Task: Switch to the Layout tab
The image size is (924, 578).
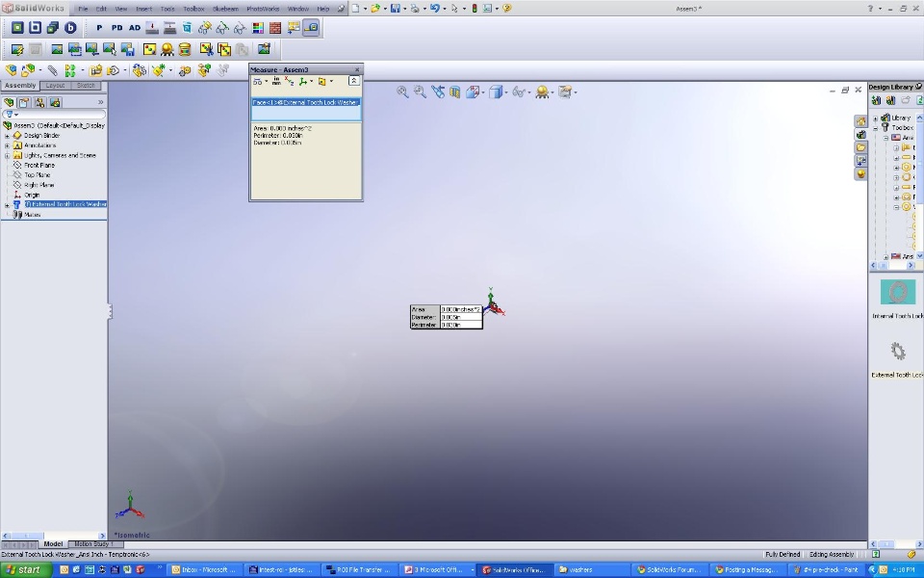Action: (55, 86)
